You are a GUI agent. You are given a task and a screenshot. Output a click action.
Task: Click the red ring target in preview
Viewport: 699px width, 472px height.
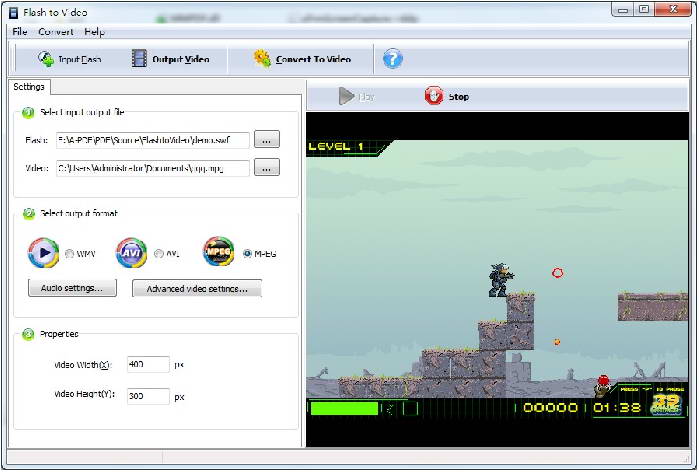tap(557, 273)
